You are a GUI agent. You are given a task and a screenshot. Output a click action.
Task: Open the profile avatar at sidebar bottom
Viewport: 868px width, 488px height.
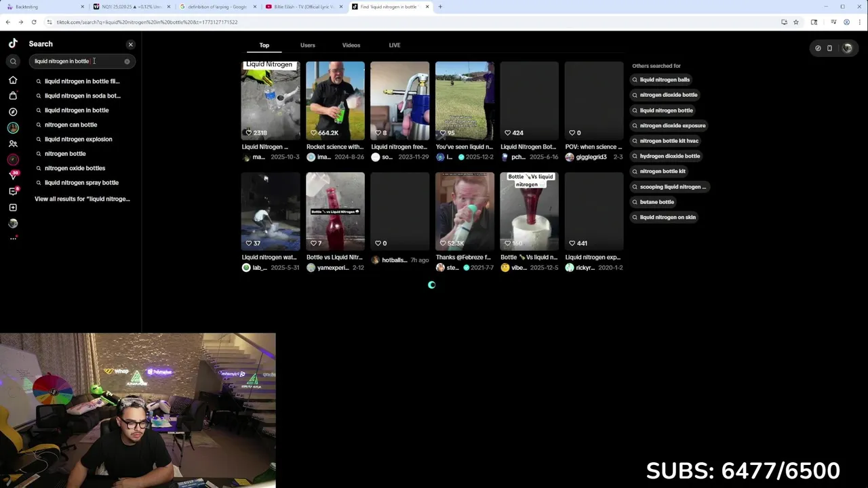pos(13,223)
